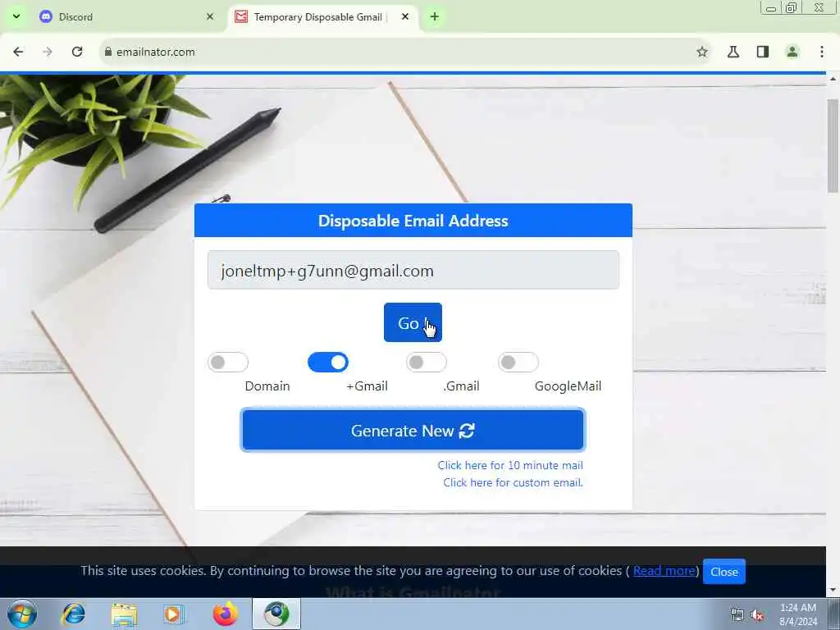Open the custom email link
The image size is (840, 630).
(x=513, y=482)
